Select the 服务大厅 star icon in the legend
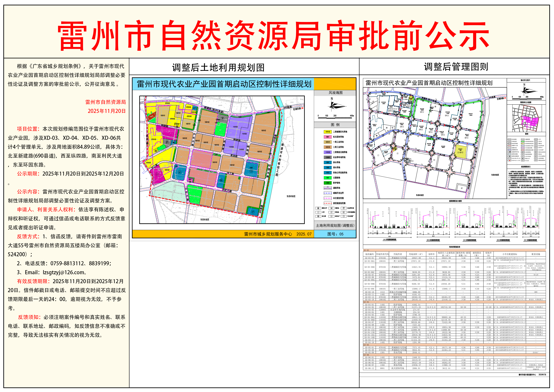 (318, 208)
